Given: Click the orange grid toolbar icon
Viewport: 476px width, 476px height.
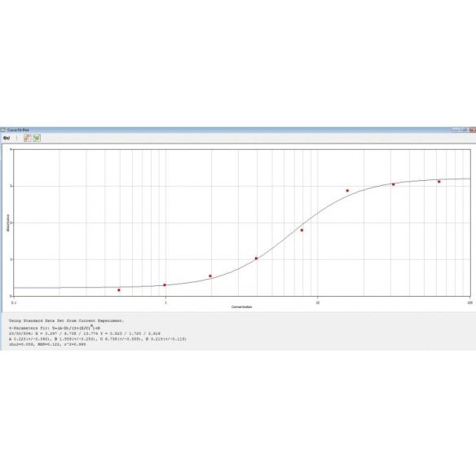Looking at the screenshot, I should 27,138.
